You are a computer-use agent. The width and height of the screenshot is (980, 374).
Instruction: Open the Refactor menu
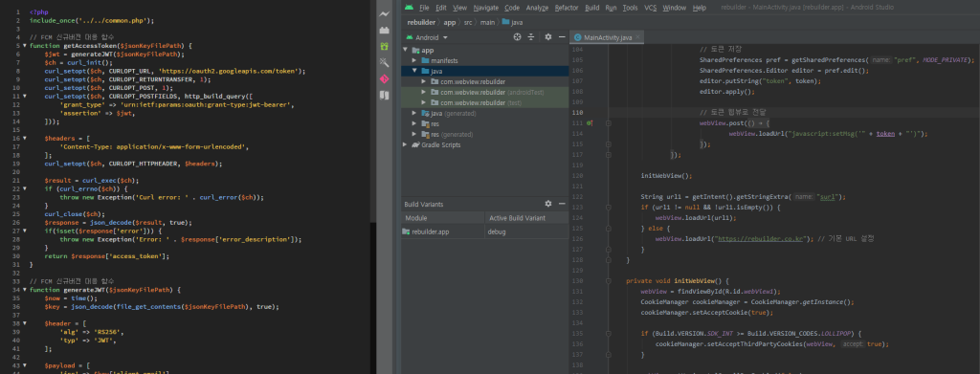point(567,8)
